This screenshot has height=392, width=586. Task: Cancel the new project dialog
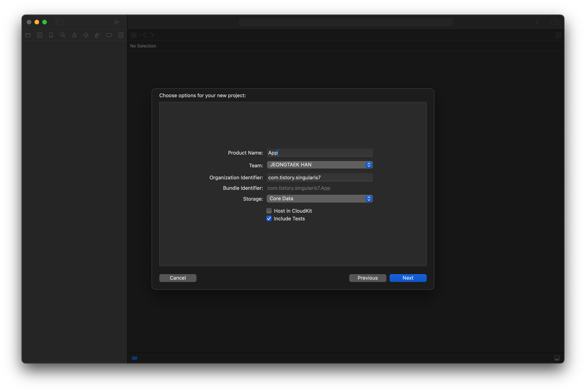pos(178,278)
